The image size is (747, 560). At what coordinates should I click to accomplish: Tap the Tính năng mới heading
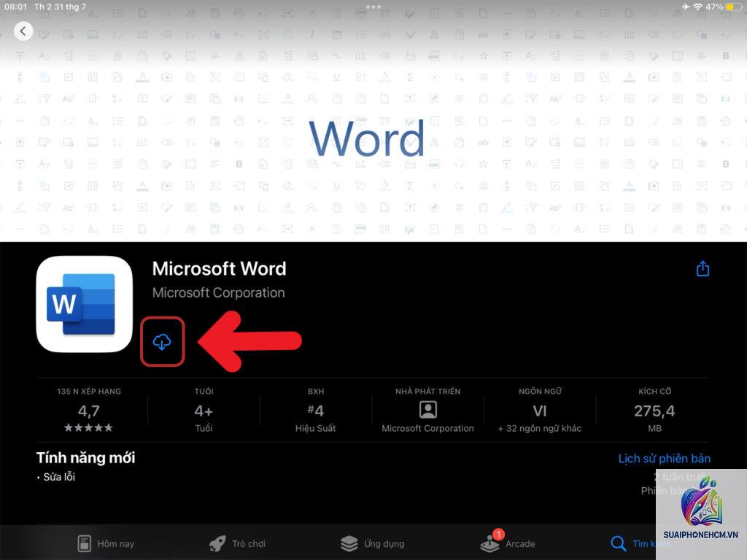pos(86,458)
